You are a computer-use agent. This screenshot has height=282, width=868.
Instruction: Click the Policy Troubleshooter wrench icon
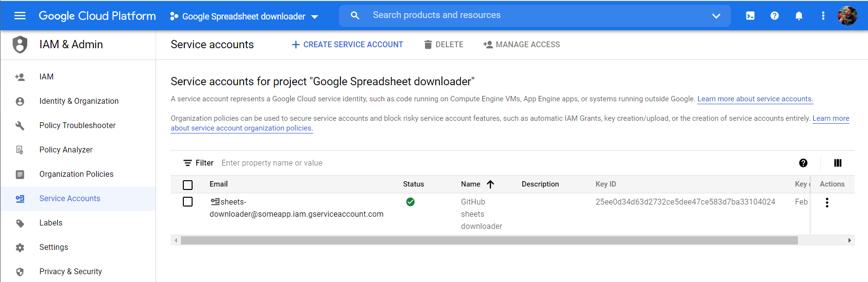20,126
